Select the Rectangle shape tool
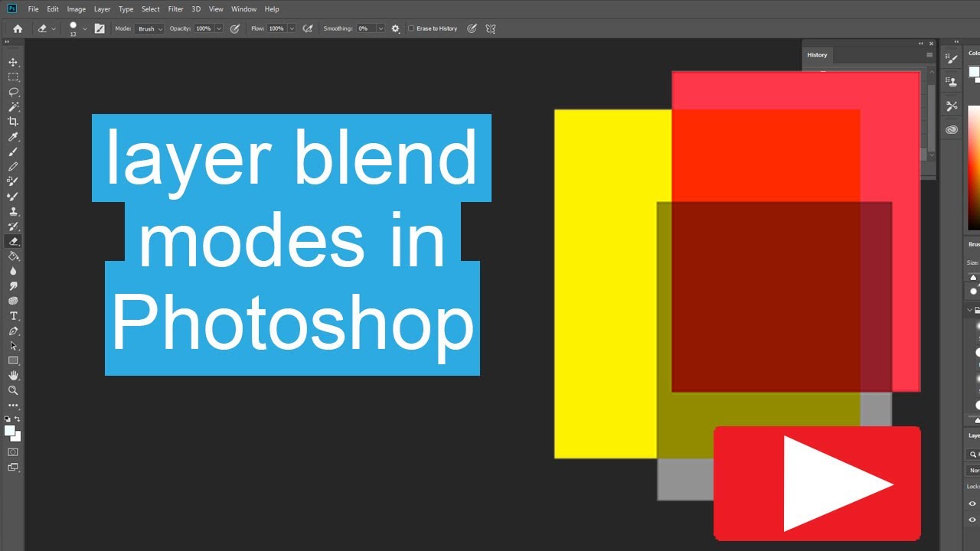The height and width of the screenshot is (551, 980). 13,360
